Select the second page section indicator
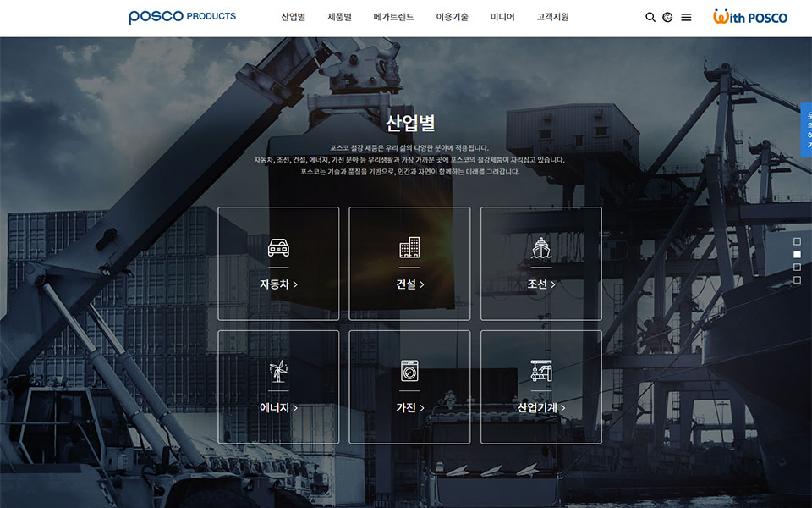Image resolution: width=812 pixels, height=508 pixels. click(x=797, y=254)
